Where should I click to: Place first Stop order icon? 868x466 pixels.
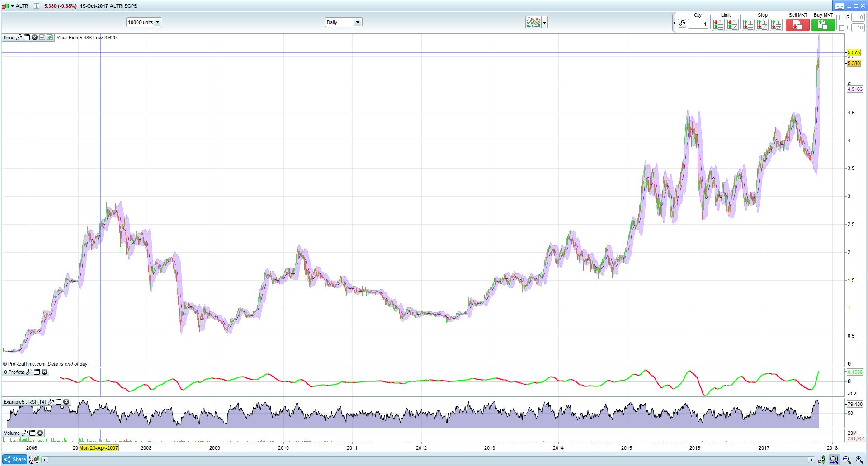pyautogui.click(x=748, y=25)
